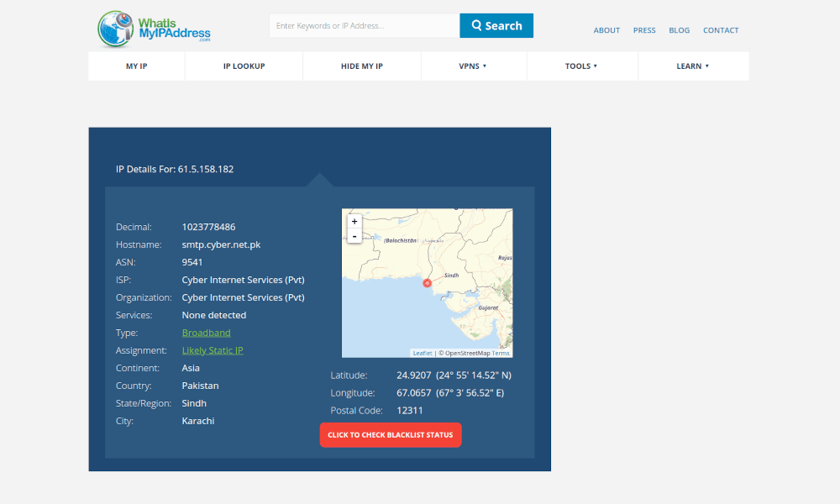840x504 pixels.
Task: Click to check blacklist status button
Action: pyautogui.click(x=391, y=435)
